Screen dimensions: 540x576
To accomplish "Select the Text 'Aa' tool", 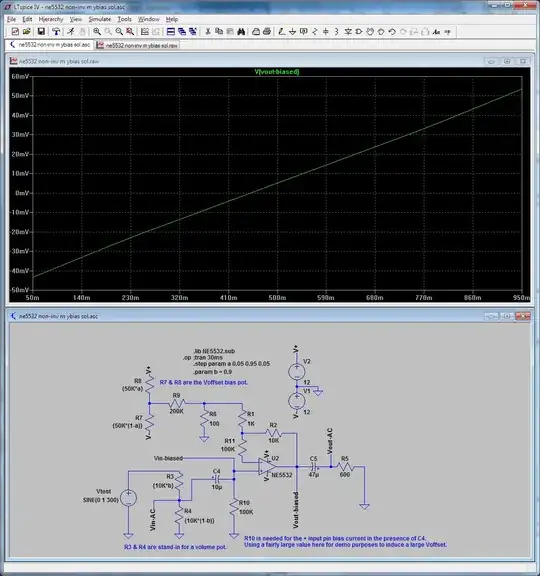I will (x=436, y=32).
